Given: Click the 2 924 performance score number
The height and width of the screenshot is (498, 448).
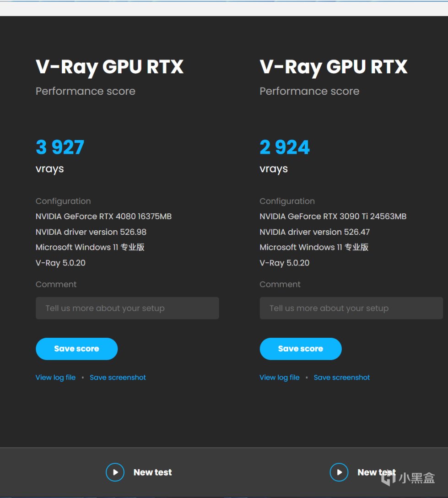Looking at the screenshot, I should click(285, 147).
